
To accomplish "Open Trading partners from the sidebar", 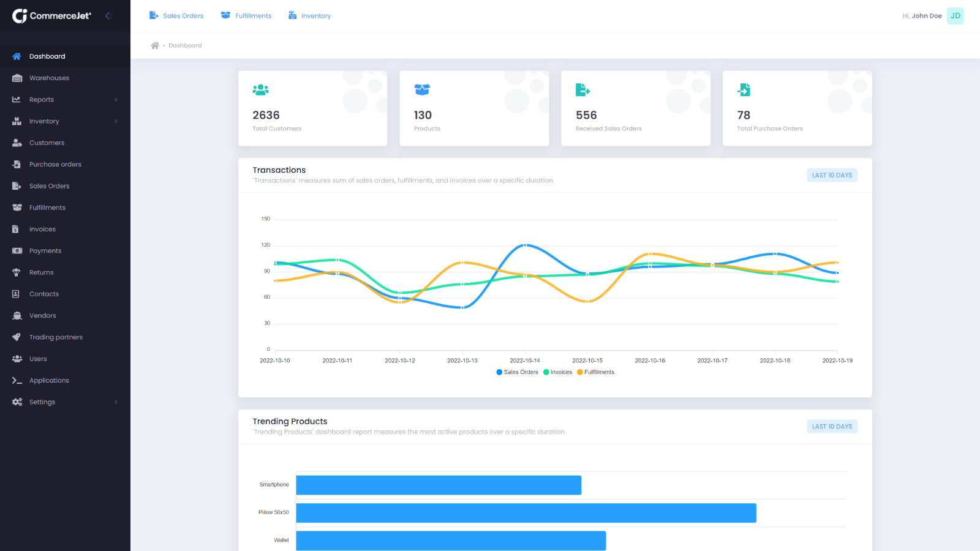I will pyautogui.click(x=56, y=337).
